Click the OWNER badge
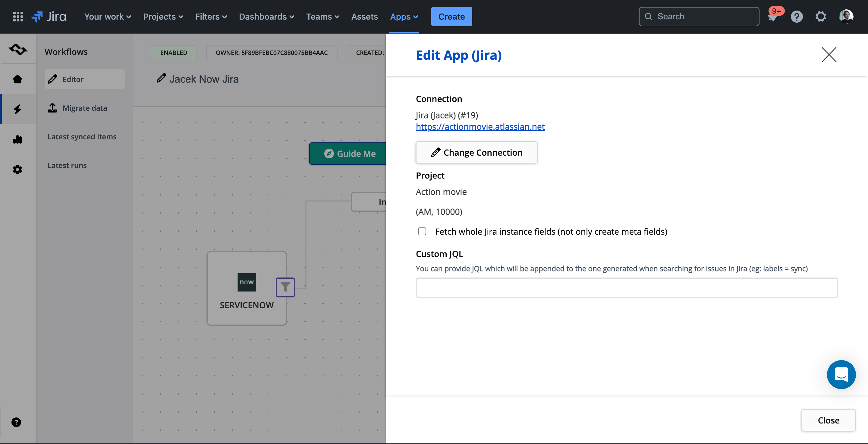The height and width of the screenshot is (444, 868). point(272,52)
